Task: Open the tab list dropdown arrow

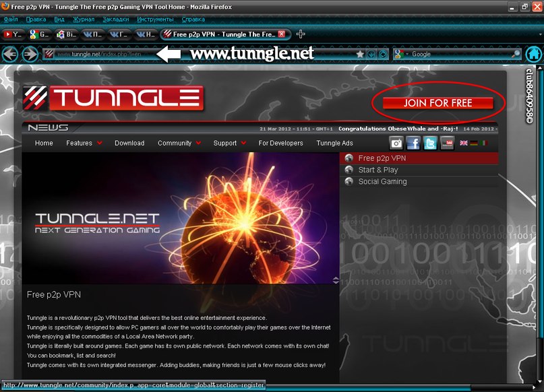Action: (x=541, y=34)
